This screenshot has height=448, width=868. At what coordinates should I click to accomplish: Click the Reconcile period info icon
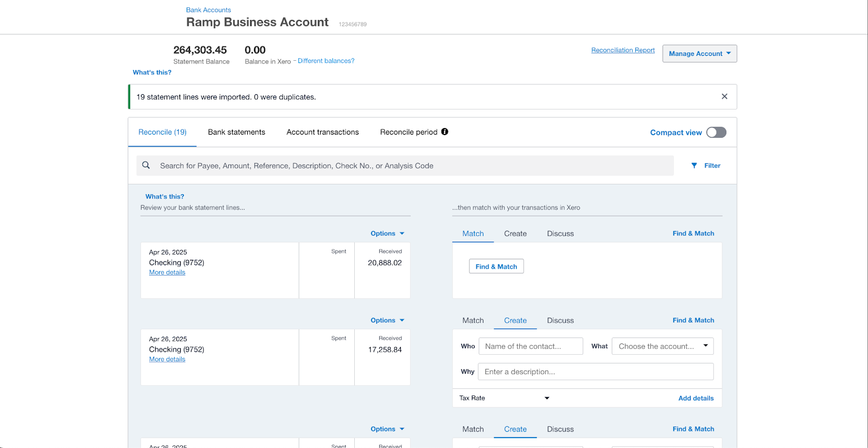point(445,132)
